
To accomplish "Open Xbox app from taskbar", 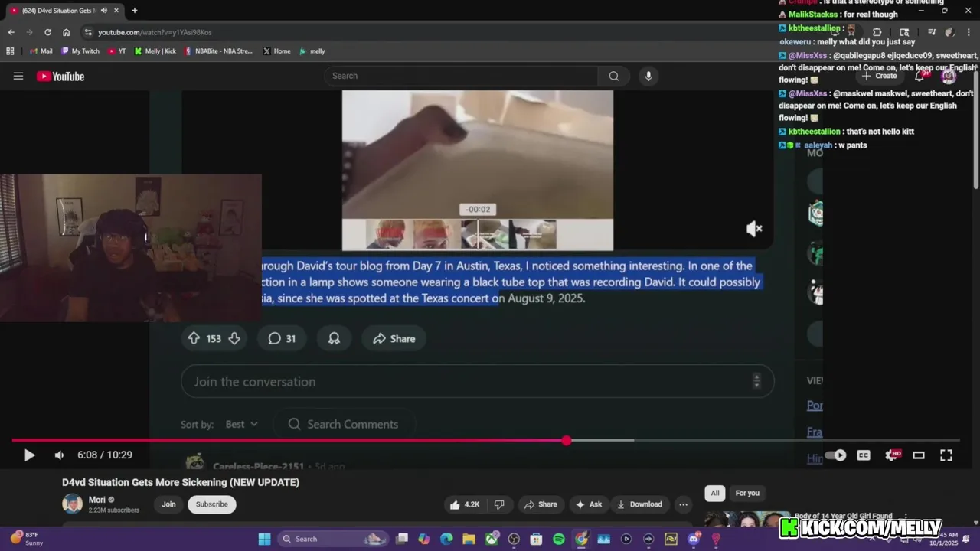I will [492, 539].
